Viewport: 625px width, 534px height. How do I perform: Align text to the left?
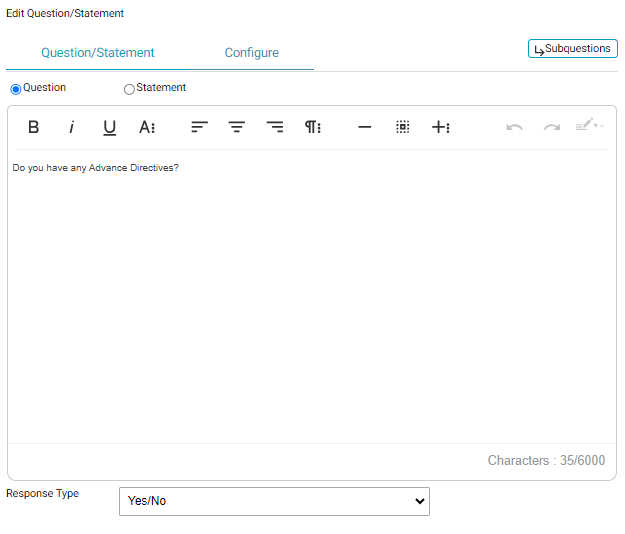pos(199,127)
